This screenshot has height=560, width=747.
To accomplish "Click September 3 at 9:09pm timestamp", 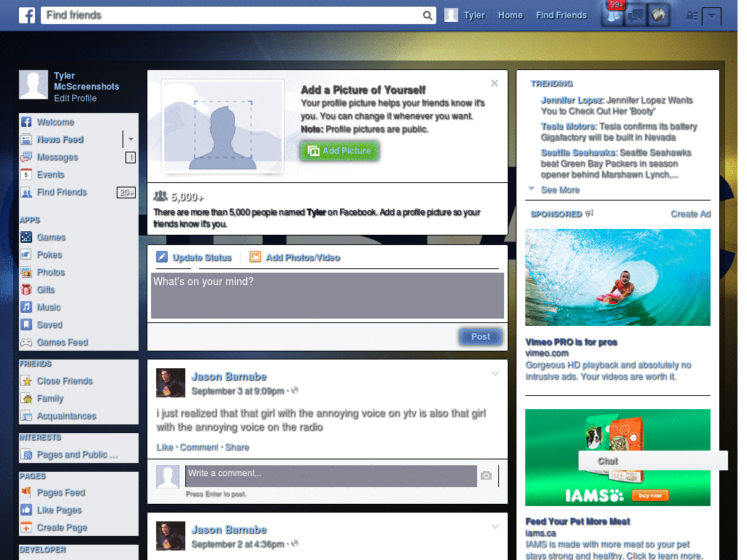I will tap(238, 392).
